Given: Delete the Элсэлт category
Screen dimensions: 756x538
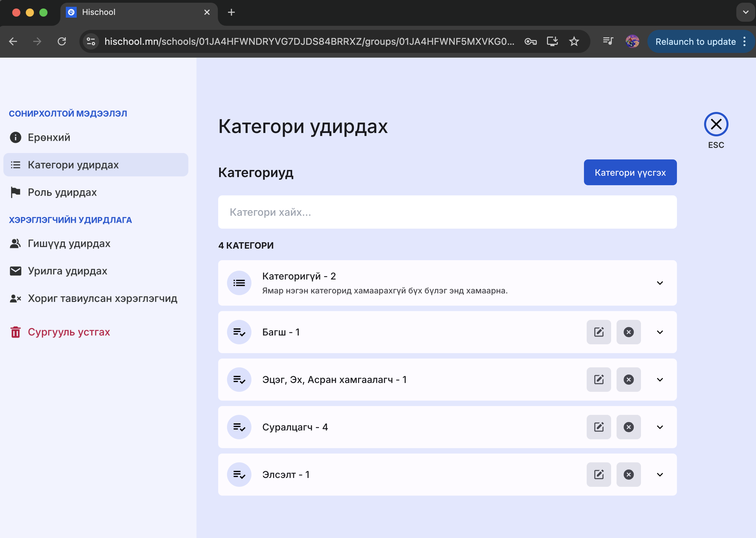Looking at the screenshot, I should point(628,475).
